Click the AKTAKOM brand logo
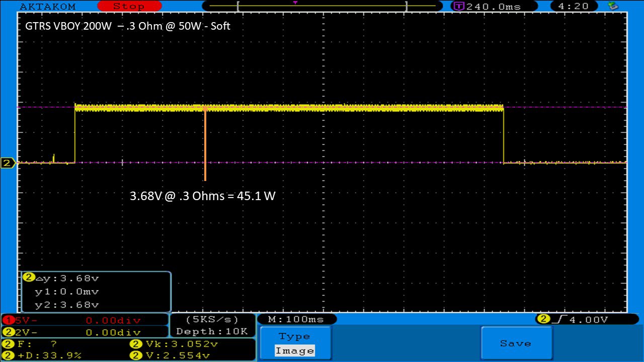Screen dimensions: 644x362 coord(47,6)
